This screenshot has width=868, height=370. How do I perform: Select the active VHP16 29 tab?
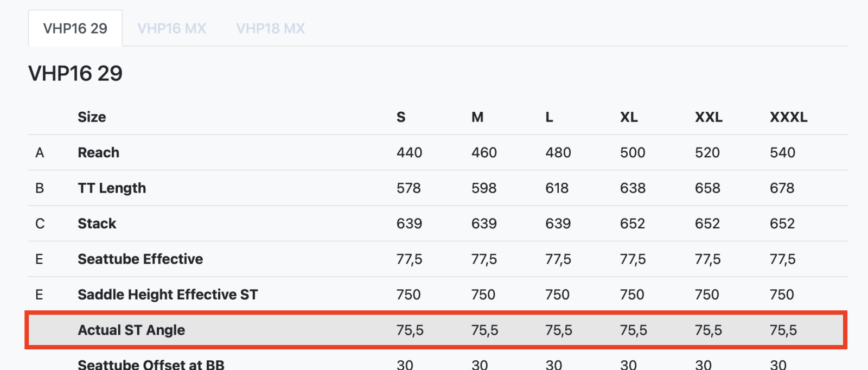pyautogui.click(x=75, y=28)
